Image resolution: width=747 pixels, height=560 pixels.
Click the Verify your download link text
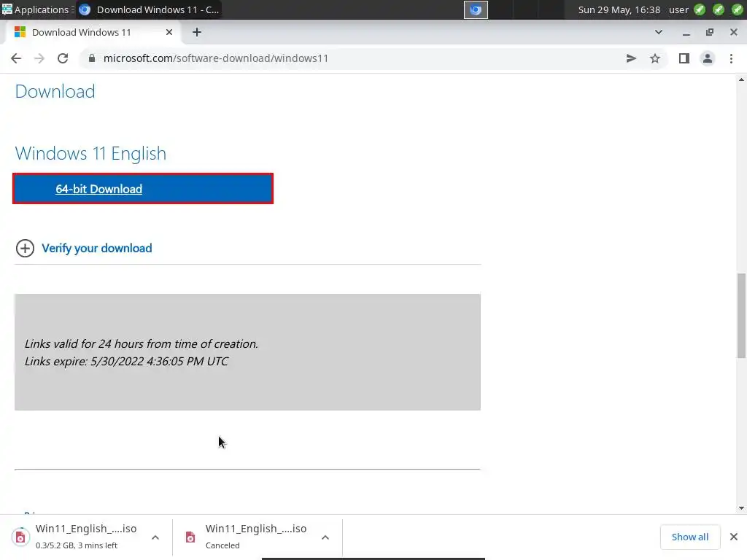click(x=97, y=248)
